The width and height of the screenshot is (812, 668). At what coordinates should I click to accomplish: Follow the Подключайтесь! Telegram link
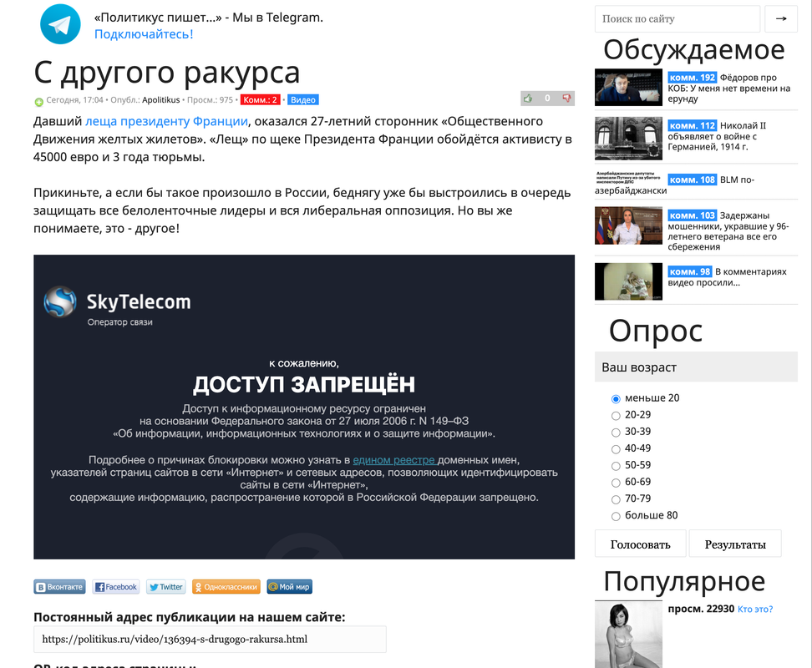[x=144, y=34]
